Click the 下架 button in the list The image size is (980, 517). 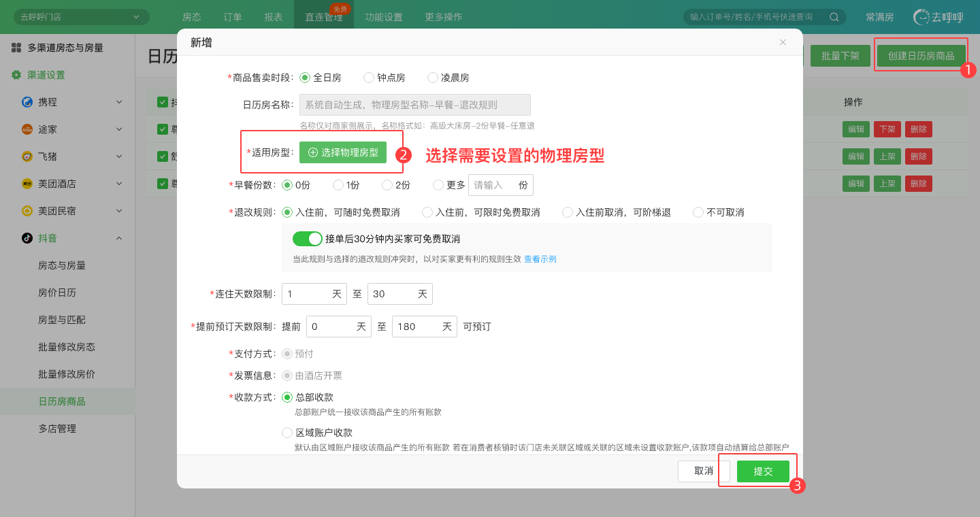point(887,129)
